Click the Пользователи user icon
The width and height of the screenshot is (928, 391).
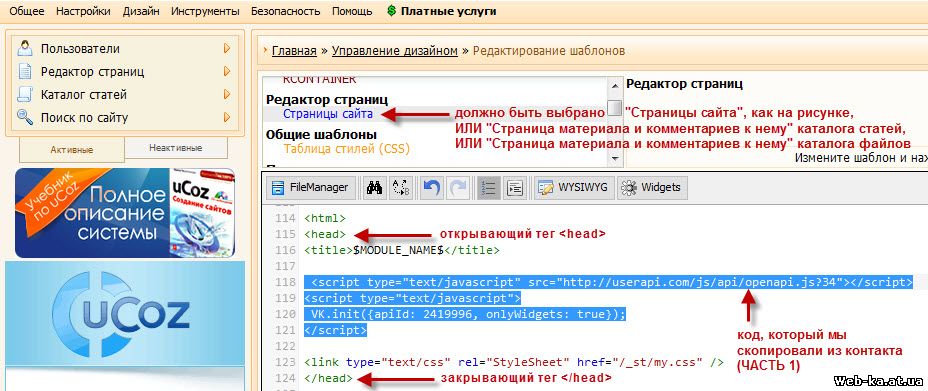tap(25, 49)
